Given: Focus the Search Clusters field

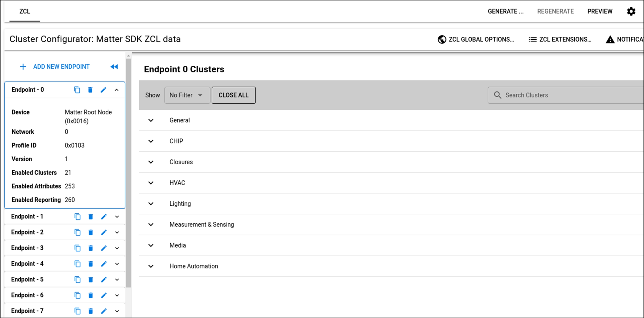Looking at the screenshot, I should pos(566,95).
